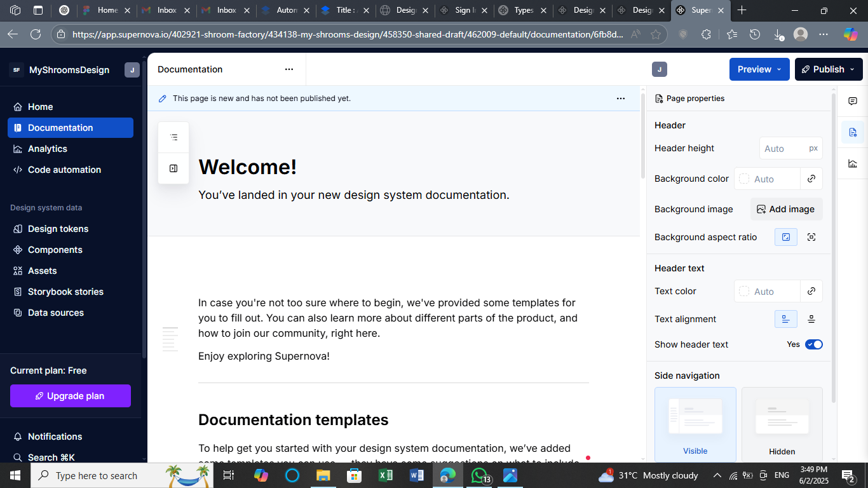
Task: Open the comments panel on the right rail
Action: click(x=851, y=100)
